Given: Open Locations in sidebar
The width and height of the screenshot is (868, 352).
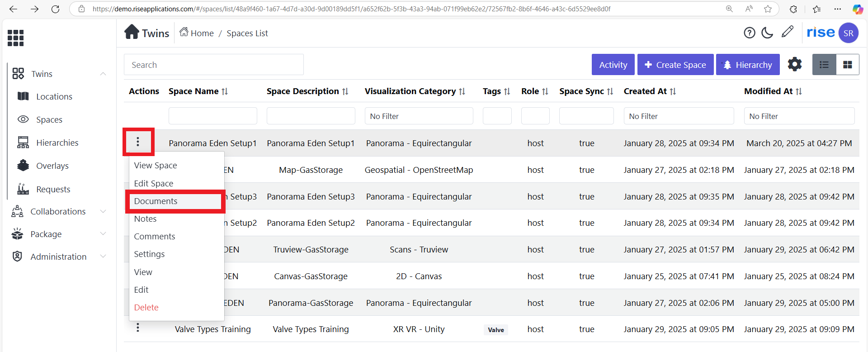Looking at the screenshot, I should pyautogui.click(x=54, y=96).
